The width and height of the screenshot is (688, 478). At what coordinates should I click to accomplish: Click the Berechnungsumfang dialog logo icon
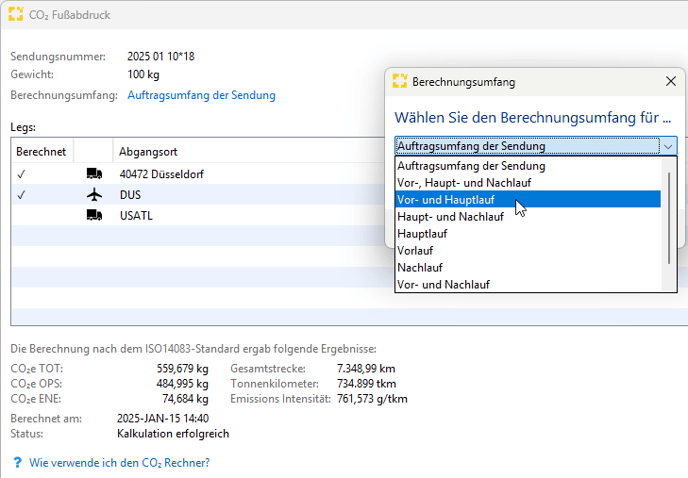click(x=400, y=82)
